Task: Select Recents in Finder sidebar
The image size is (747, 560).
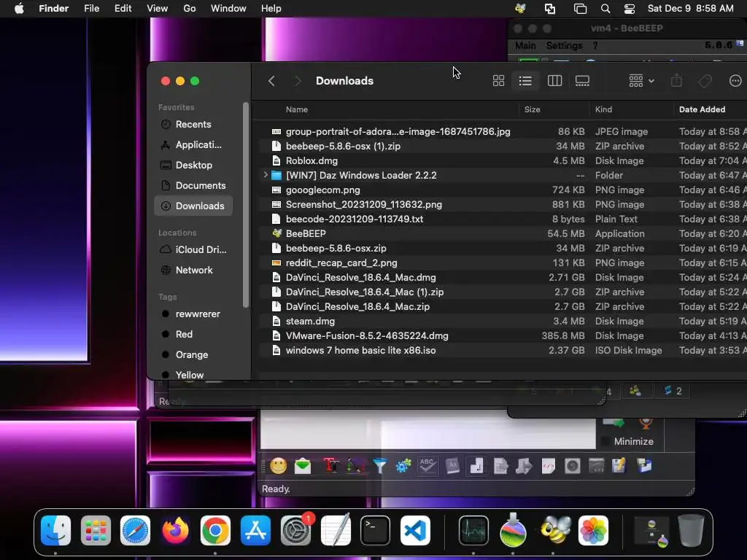Action: 193,124
